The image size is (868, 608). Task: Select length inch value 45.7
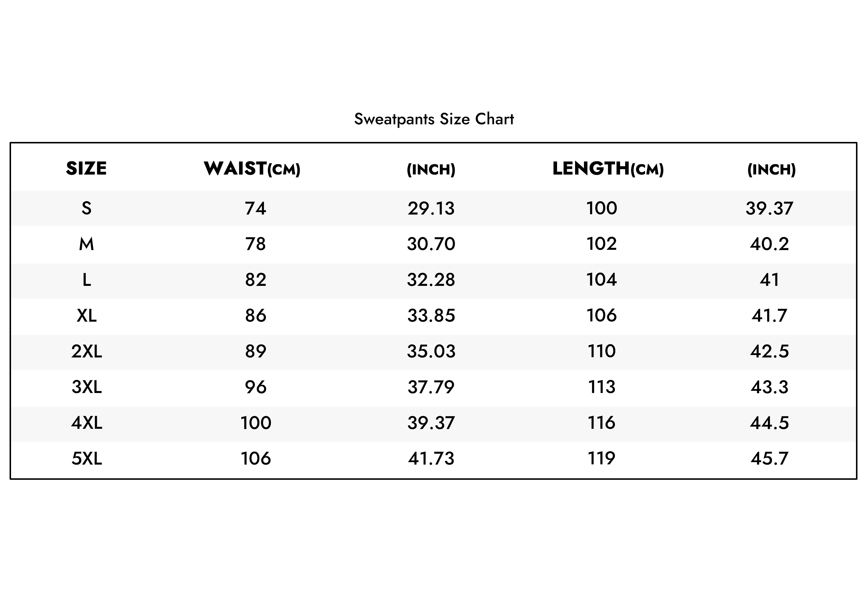pyautogui.click(x=770, y=459)
